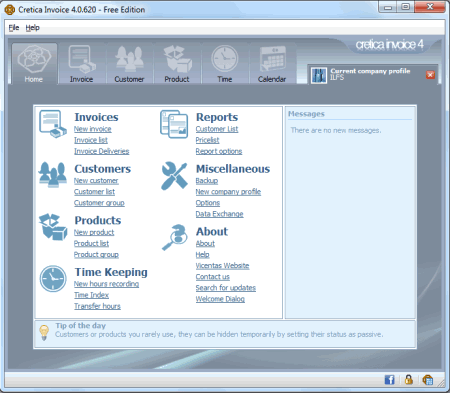Maximize the Cretica Invoice window
Screen dimensions: 450x393
tap(406, 7)
